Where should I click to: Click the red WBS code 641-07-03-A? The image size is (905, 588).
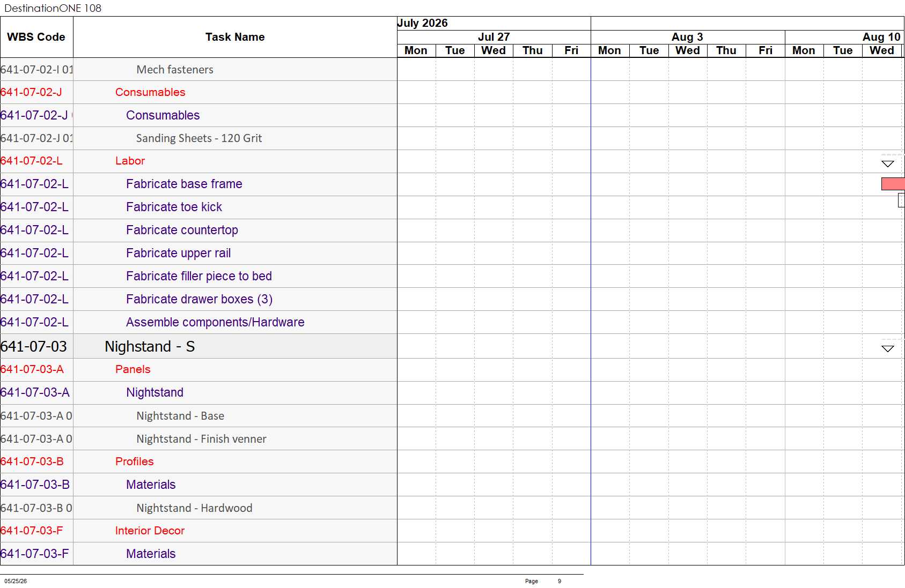pos(32,369)
